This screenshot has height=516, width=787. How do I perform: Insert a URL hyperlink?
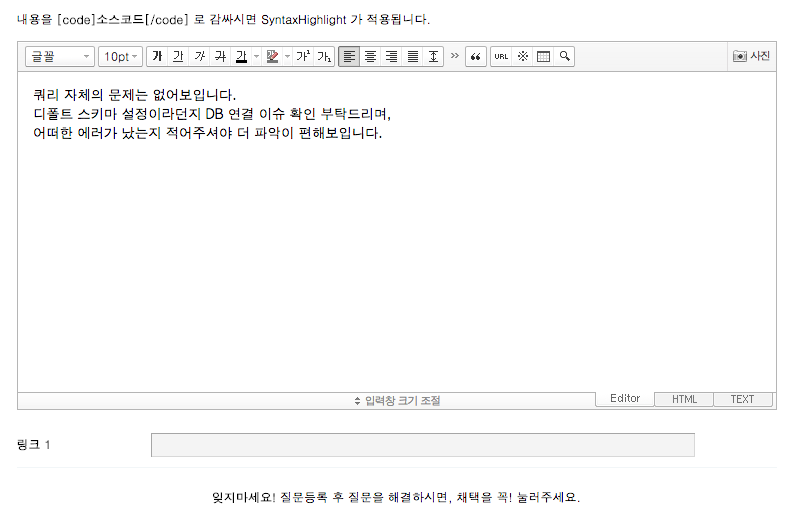pos(501,56)
